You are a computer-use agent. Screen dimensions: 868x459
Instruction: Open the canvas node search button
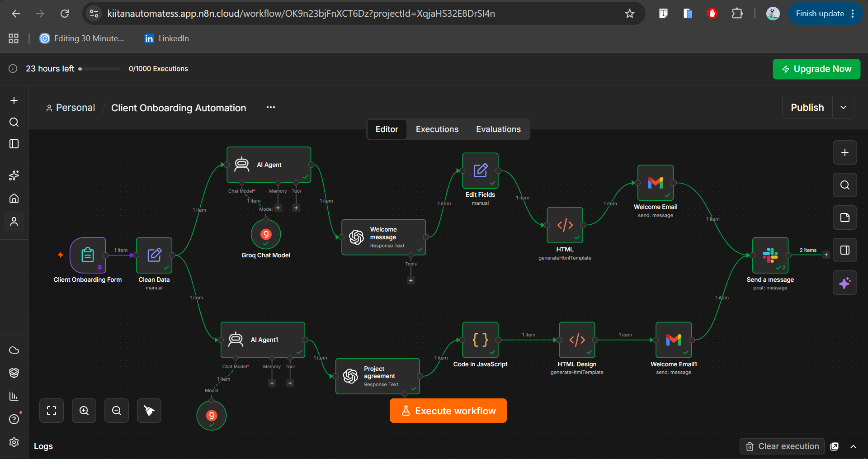[x=845, y=185]
